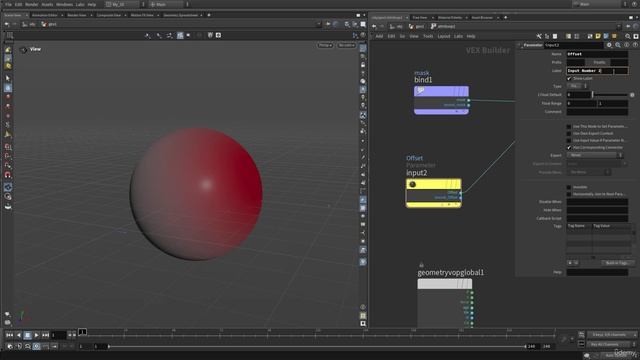Open the Main desktop selector dropdown
Image resolution: width=640 pixels, height=360 pixels.
click(600, 4)
